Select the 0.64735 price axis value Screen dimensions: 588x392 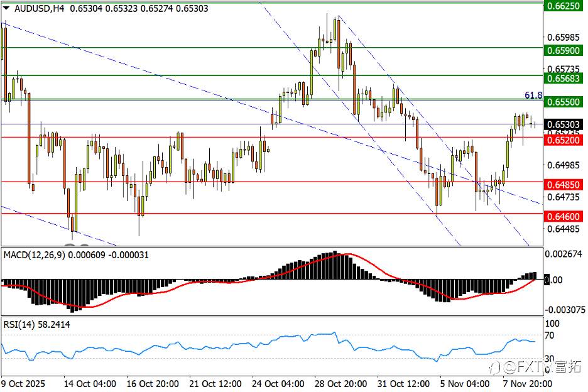pos(563,197)
